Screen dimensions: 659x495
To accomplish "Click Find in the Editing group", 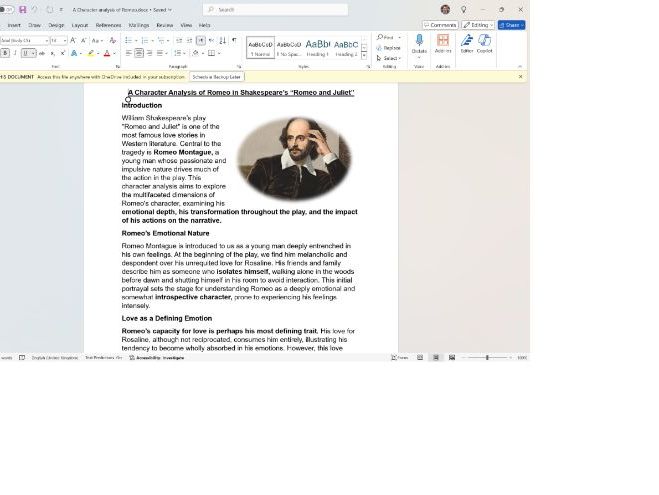I will tap(386, 37).
